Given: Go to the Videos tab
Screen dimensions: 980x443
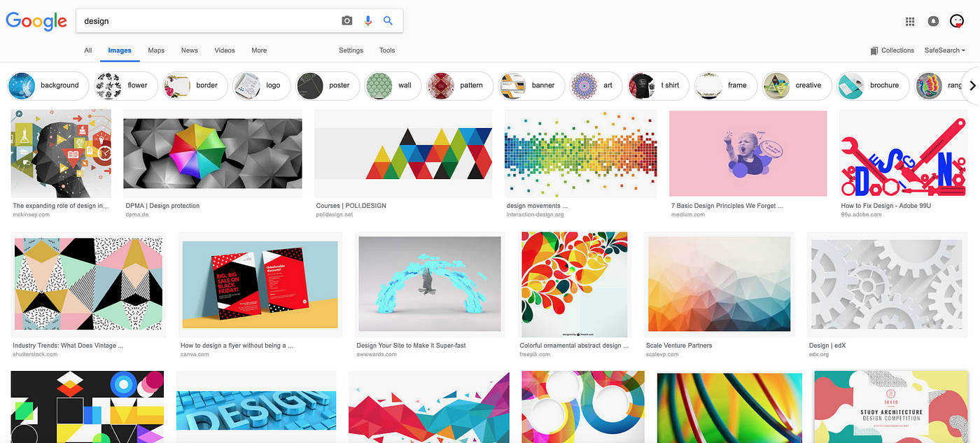Looking at the screenshot, I should pyautogui.click(x=225, y=50).
